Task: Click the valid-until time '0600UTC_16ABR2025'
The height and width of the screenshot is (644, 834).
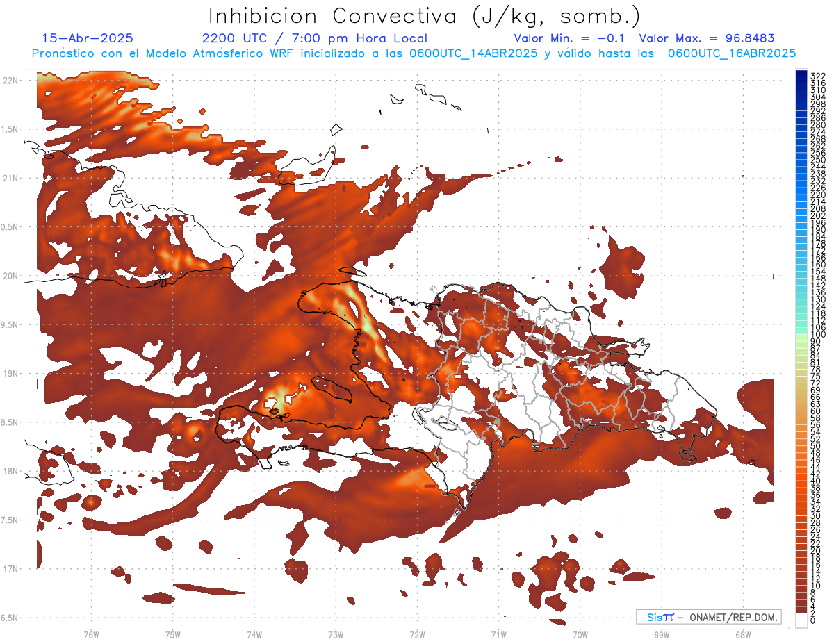Action: (732, 53)
